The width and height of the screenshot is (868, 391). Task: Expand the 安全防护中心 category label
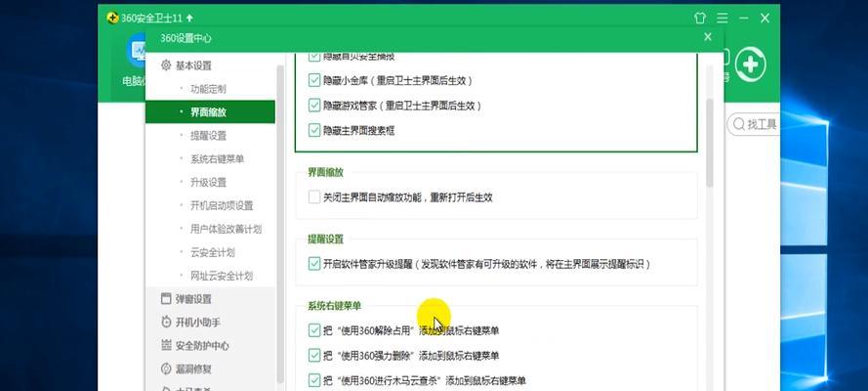(x=202, y=346)
